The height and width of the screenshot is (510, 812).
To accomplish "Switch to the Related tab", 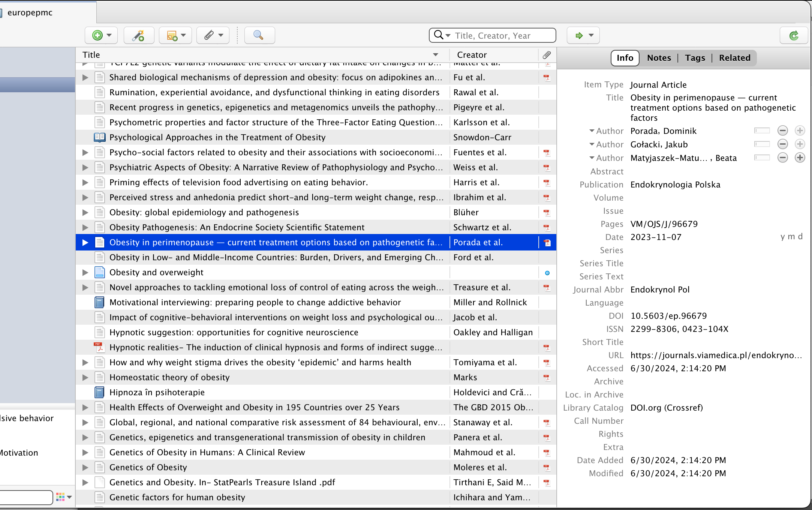I will (x=734, y=58).
